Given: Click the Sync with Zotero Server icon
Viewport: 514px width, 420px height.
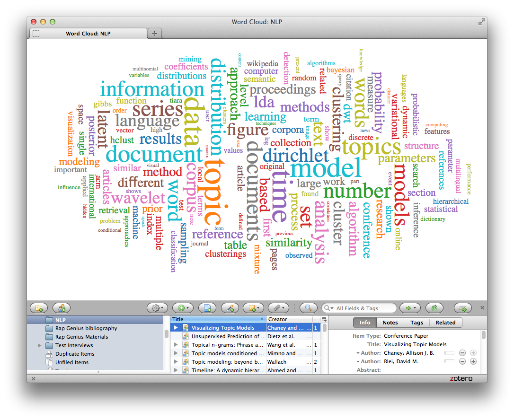Looking at the screenshot, I should tap(434, 308).
